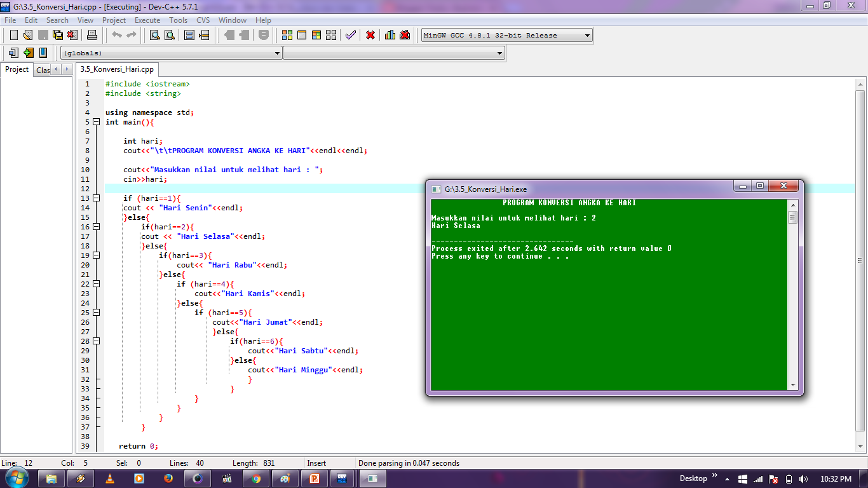
Task: Open the empty function dropdown beside (globals)
Action: 394,53
